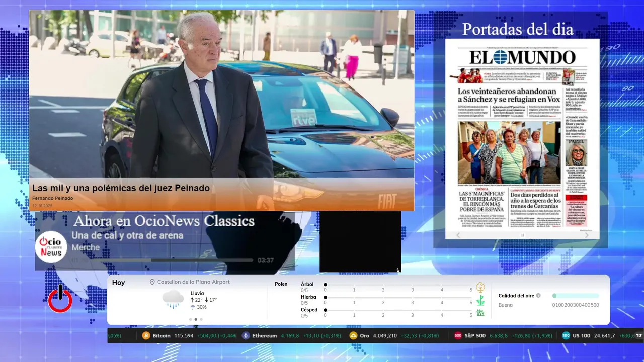Click the S&P 500 value 6.638,8
644x362 pixels.
click(498, 336)
